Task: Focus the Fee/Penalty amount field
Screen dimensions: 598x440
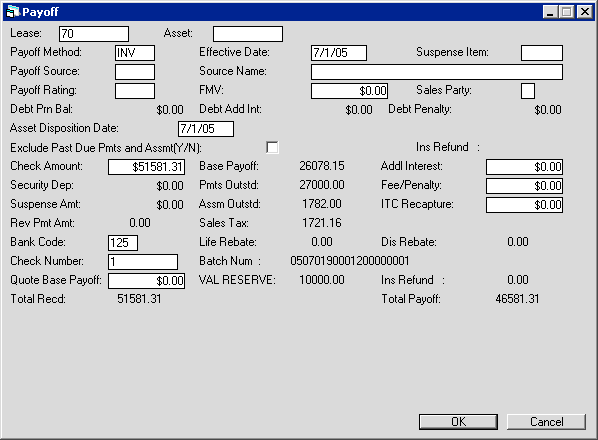Action: (524, 186)
